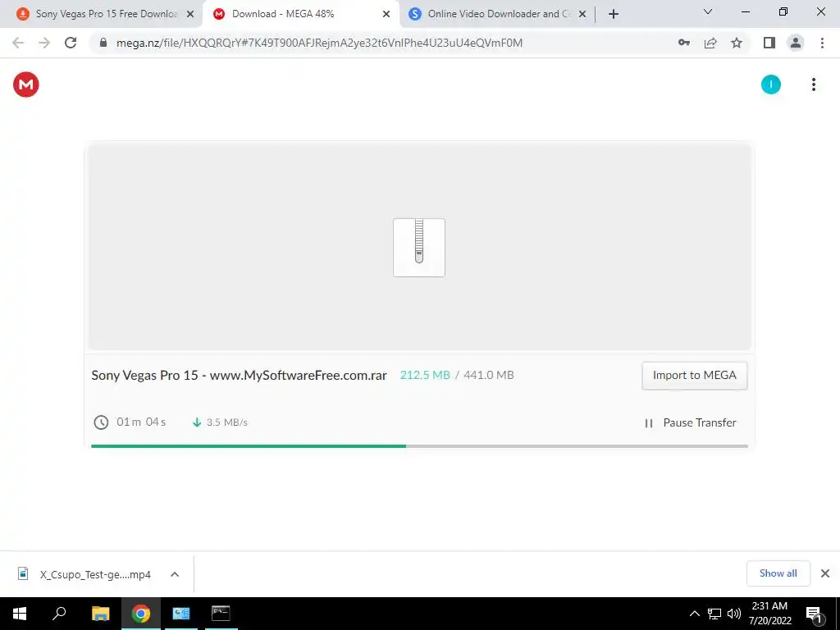Open Windows taskbar search
This screenshot has width=840, height=630.
click(59, 614)
